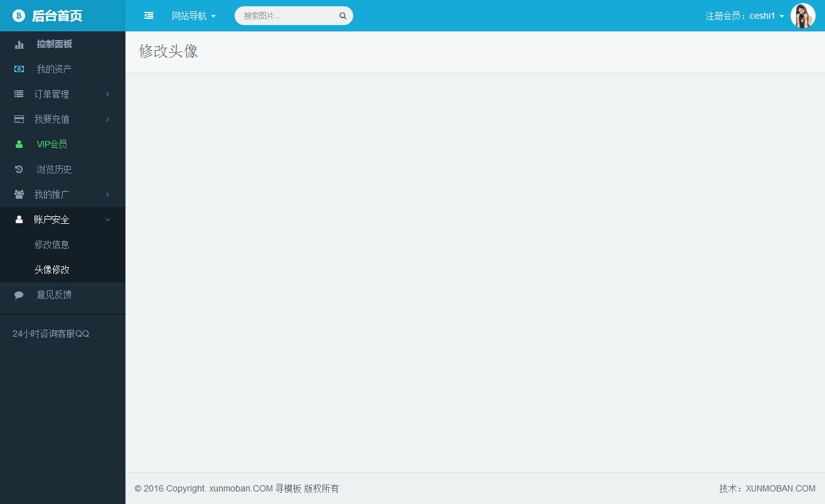This screenshot has width=825, height=504.
Task: Expand the 我的推广 chevron arrow
Action: coord(107,194)
